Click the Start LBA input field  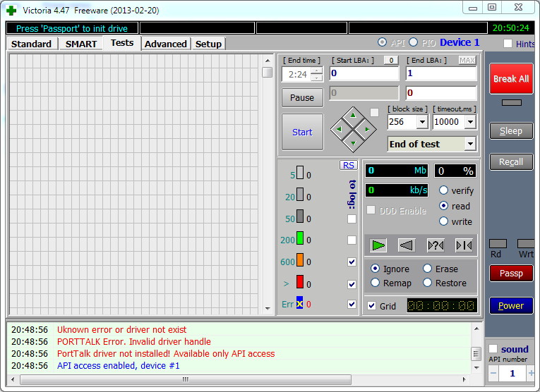pos(364,73)
